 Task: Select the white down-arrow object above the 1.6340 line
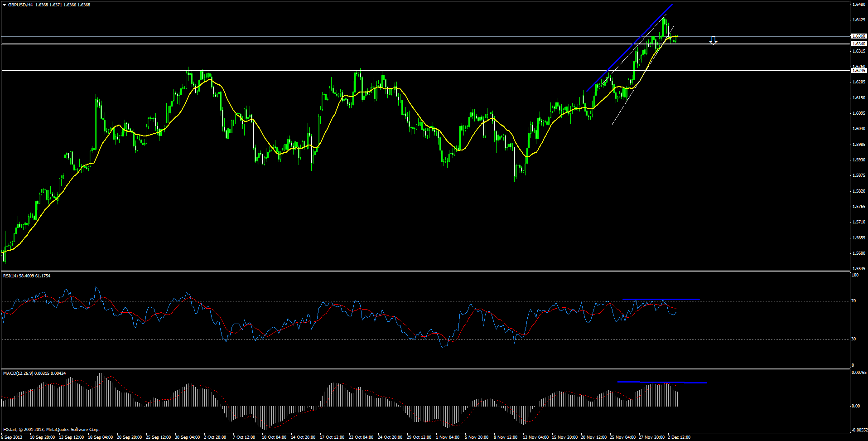[714, 41]
